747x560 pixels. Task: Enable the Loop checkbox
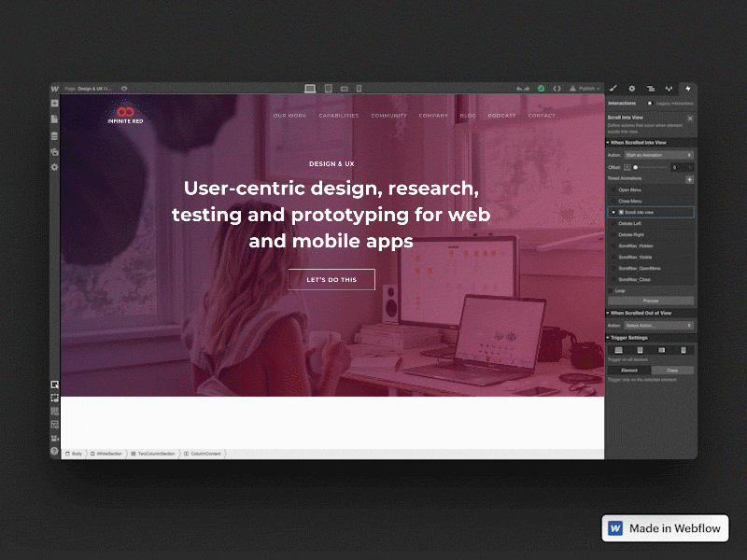click(x=612, y=288)
